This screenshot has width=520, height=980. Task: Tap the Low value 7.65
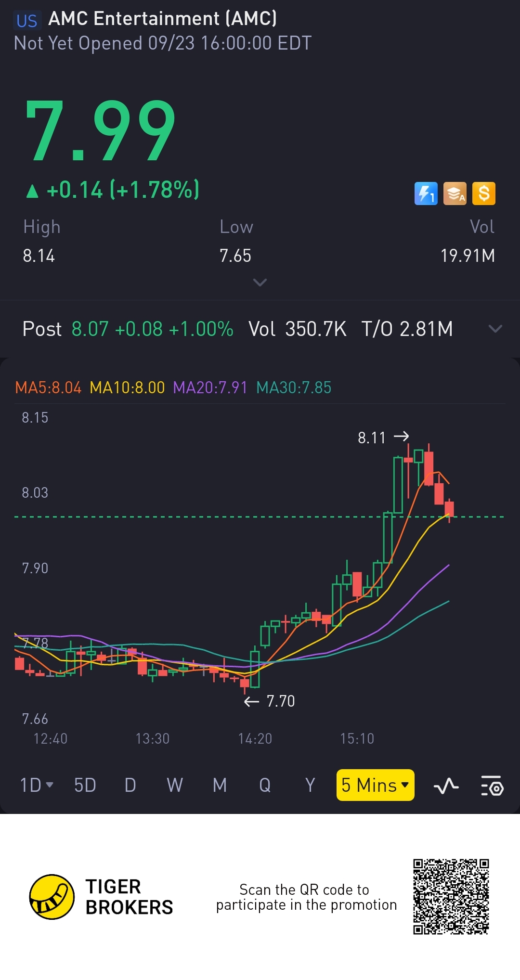(x=235, y=256)
